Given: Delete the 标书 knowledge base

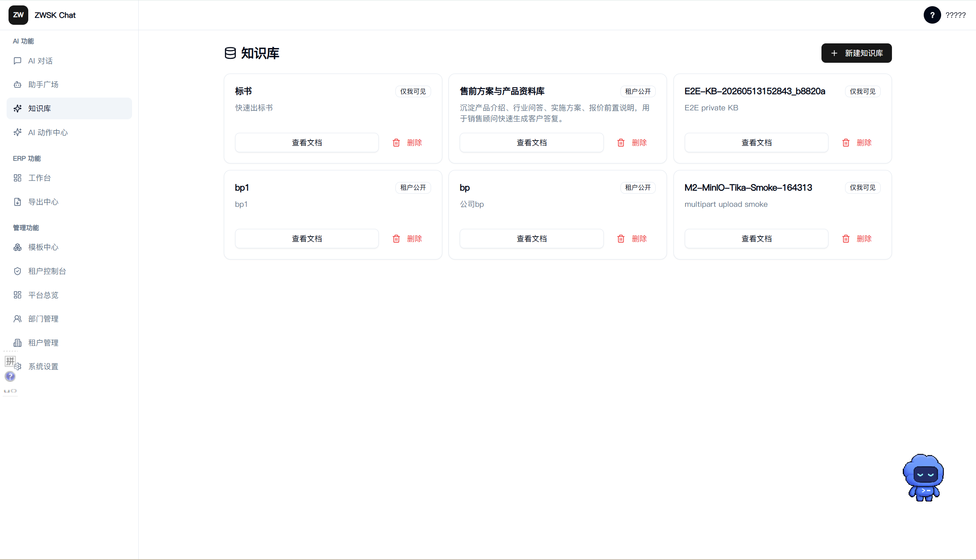Looking at the screenshot, I should tap(407, 143).
